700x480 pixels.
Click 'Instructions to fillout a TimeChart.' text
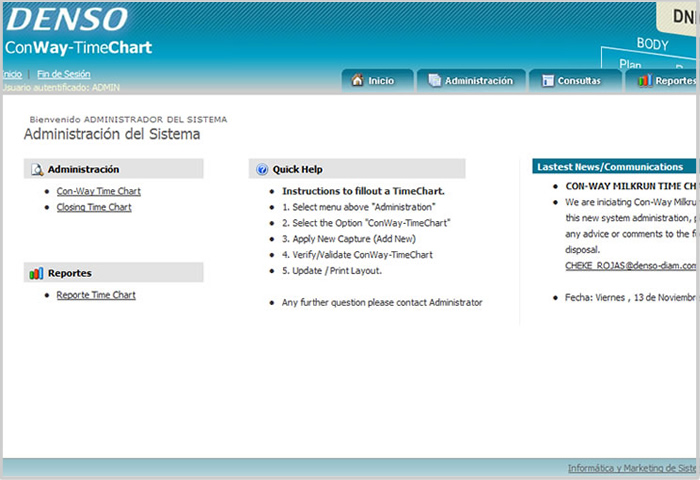click(x=363, y=191)
